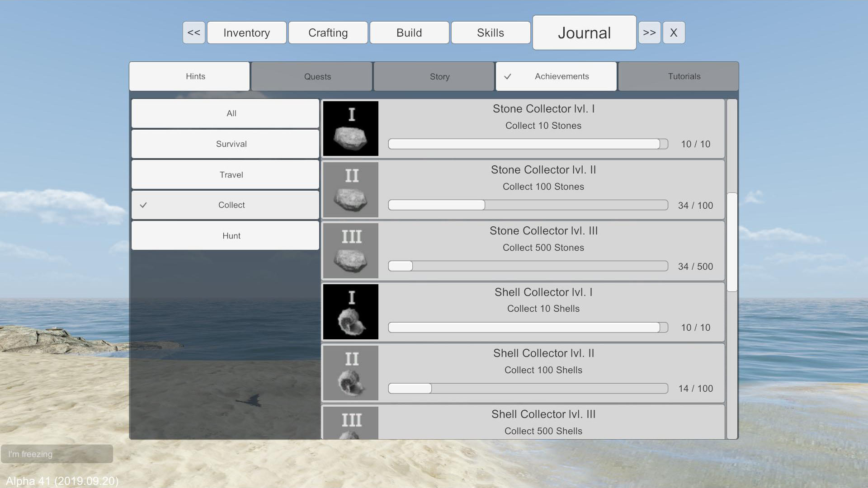Go to previous menu with << button

tap(194, 33)
